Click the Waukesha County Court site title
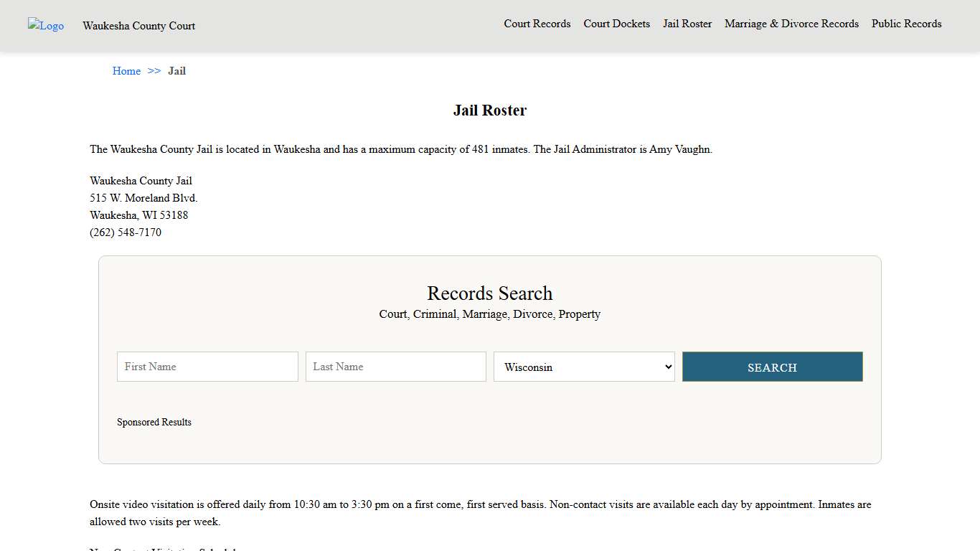This screenshot has height=551, width=980. pyautogui.click(x=138, y=26)
